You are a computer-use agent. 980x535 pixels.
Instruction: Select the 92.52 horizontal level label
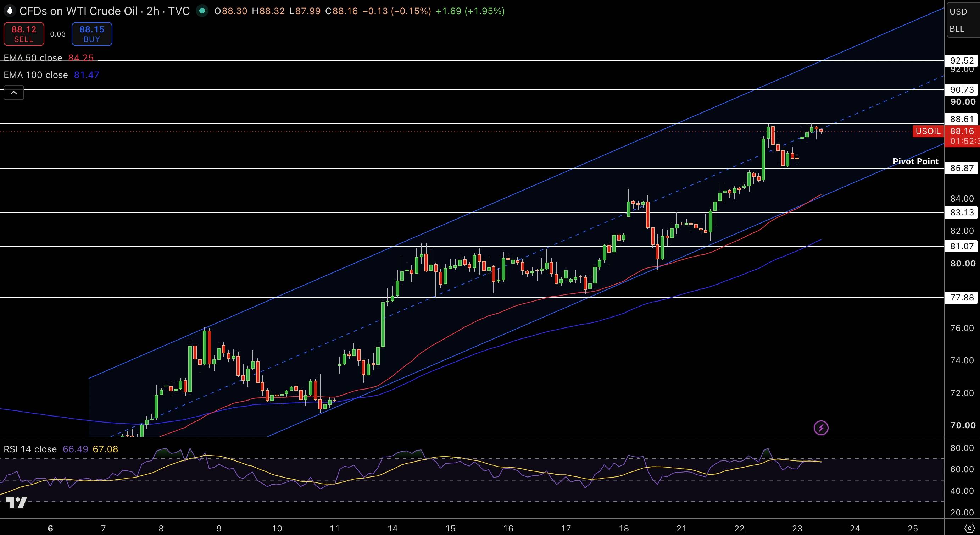pos(962,61)
